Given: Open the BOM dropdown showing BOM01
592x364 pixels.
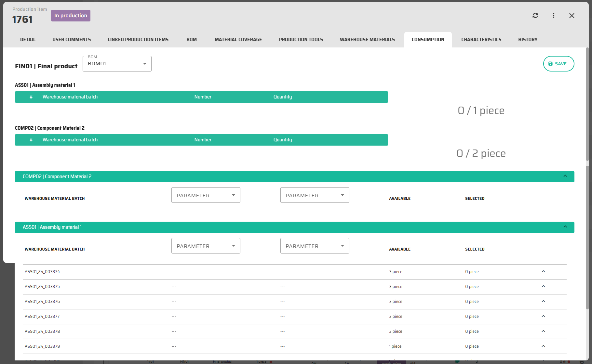Looking at the screenshot, I should point(117,64).
